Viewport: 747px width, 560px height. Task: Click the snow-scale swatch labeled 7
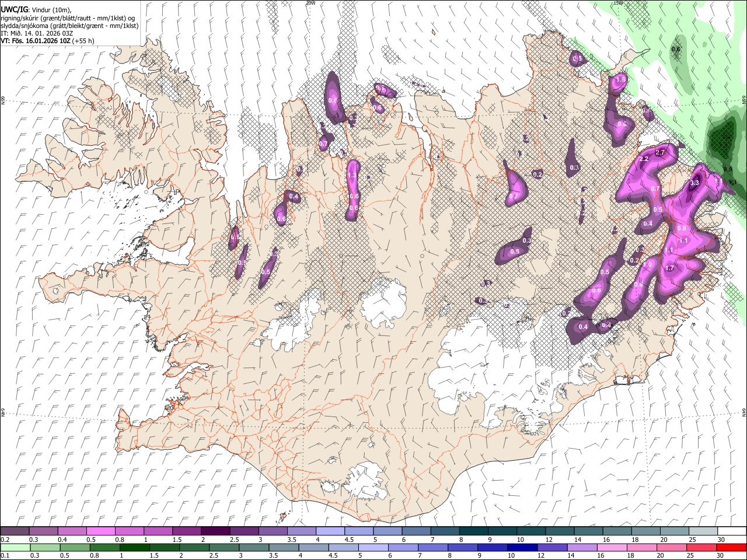click(x=444, y=531)
